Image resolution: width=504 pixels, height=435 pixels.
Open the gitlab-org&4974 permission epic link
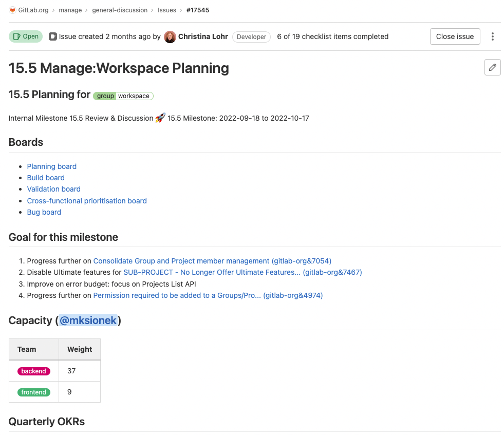tap(208, 295)
